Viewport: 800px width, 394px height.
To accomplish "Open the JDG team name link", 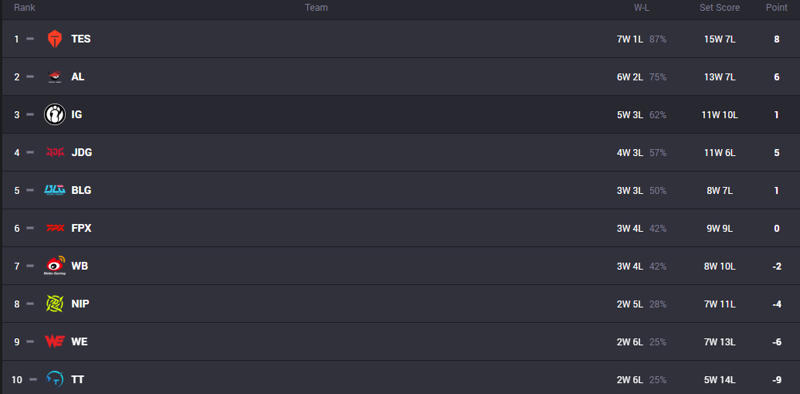I will (x=82, y=153).
